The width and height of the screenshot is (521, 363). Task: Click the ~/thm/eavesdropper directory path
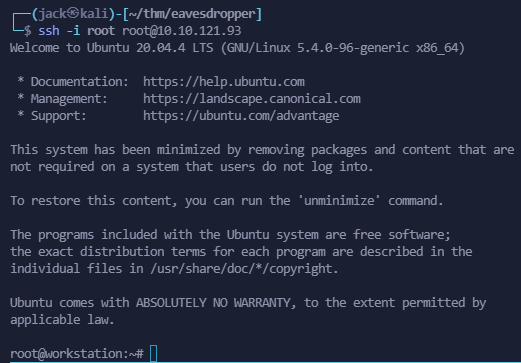point(192,14)
